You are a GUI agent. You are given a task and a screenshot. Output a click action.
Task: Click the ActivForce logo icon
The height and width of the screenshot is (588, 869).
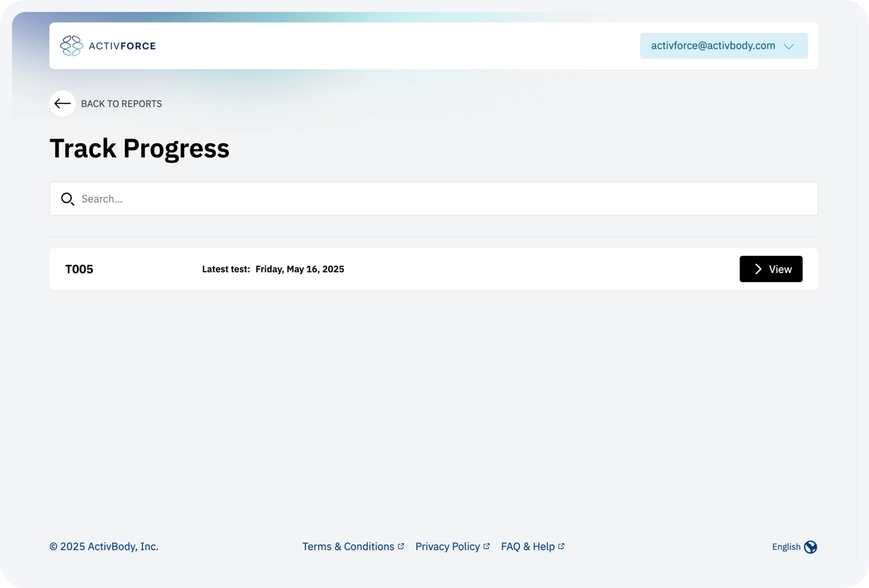click(71, 46)
